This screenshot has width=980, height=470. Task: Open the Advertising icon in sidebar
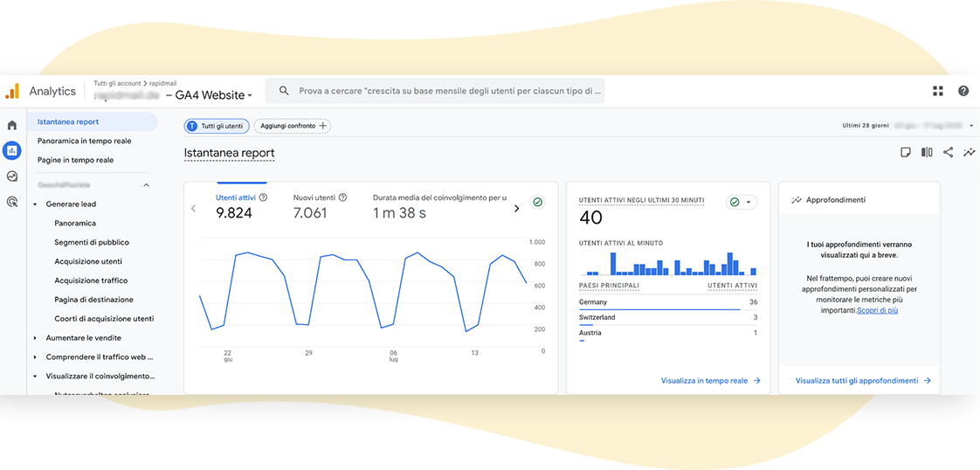(x=12, y=202)
